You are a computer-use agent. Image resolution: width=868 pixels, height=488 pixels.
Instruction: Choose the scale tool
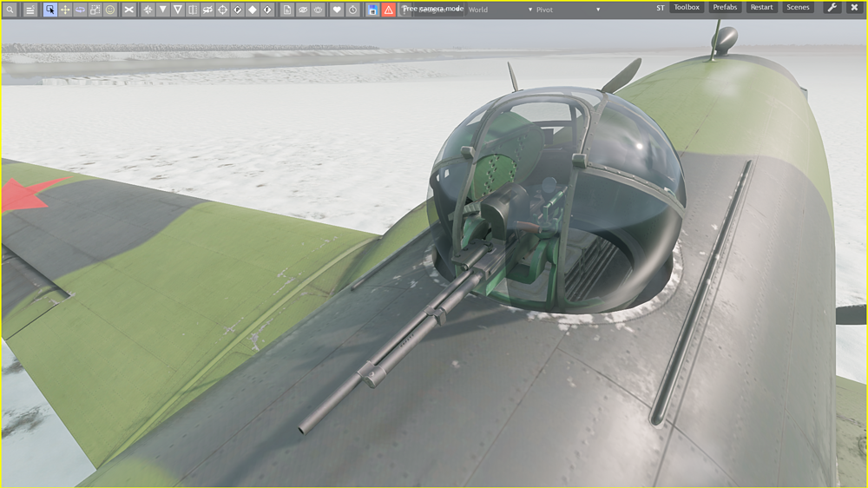coord(95,10)
